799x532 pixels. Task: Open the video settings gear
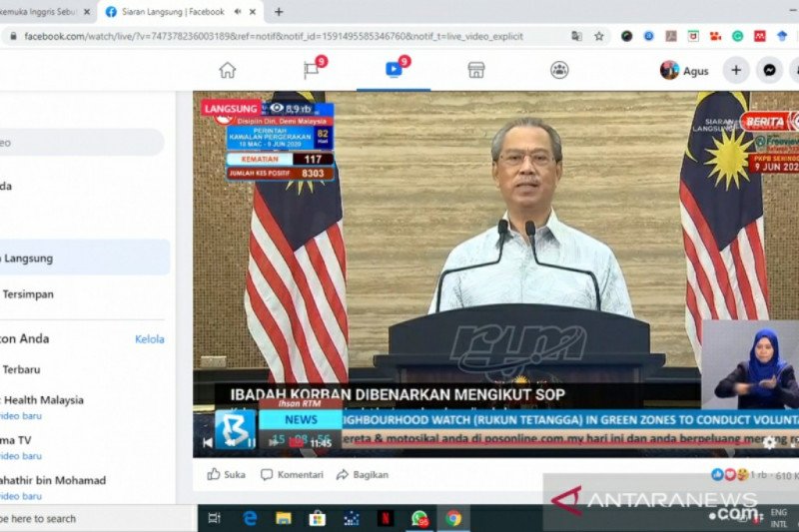[x=768, y=442]
